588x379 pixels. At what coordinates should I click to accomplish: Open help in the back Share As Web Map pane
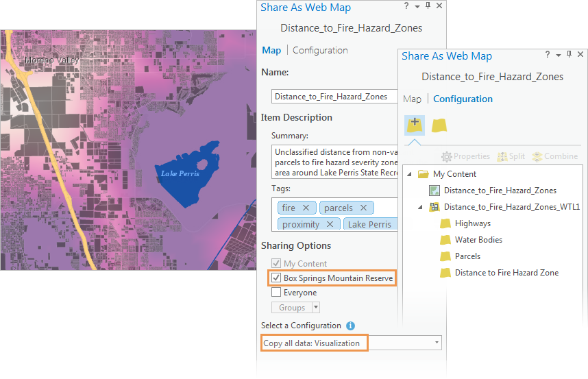click(x=406, y=6)
